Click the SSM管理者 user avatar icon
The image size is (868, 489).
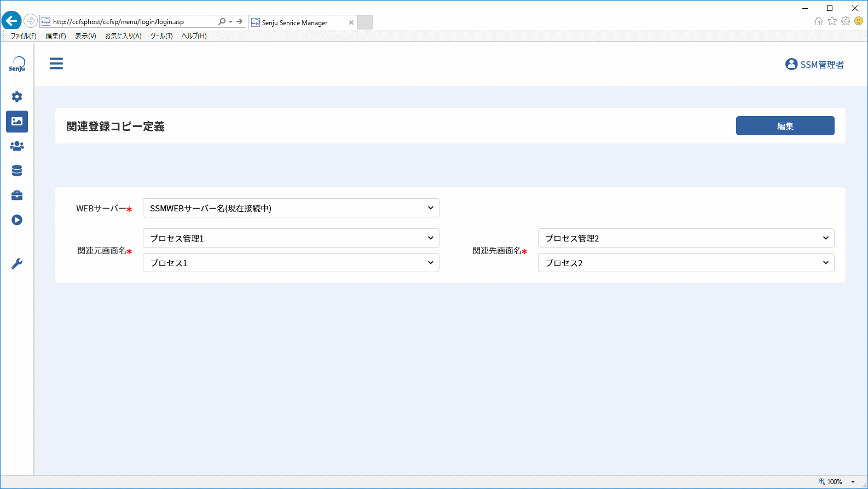pyautogui.click(x=791, y=64)
